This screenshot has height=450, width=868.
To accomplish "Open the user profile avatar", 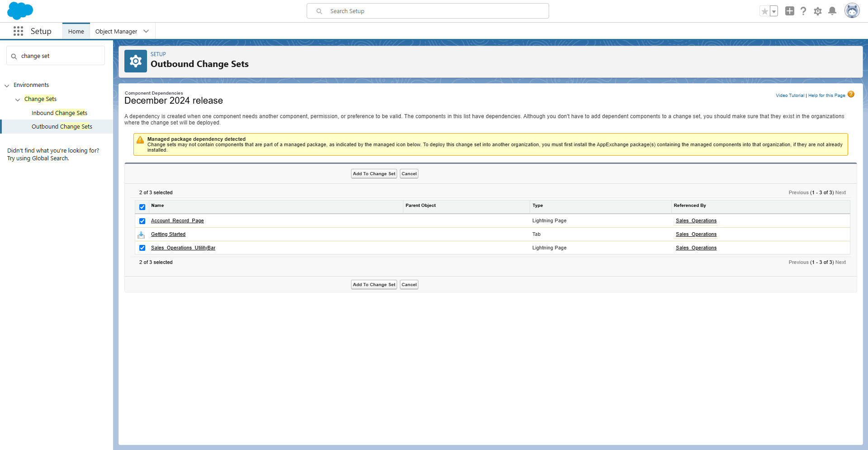I will click(x=852, y=11).
